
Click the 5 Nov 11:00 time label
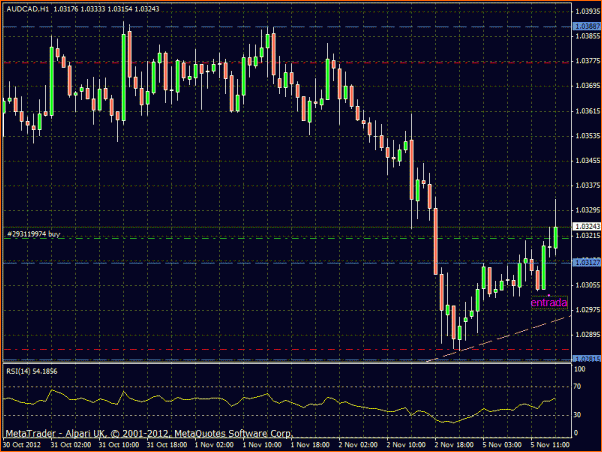pos(550,445)
